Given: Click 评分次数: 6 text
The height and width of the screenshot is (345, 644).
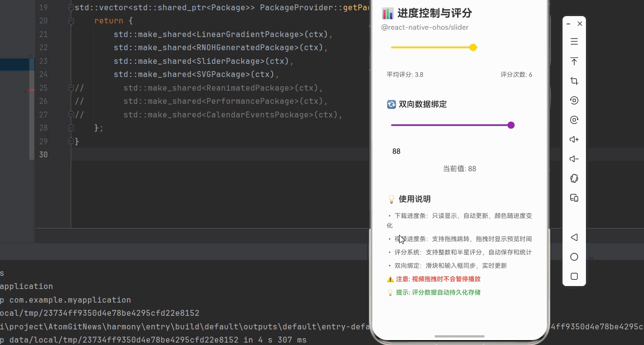Looking at the screenshot, I should coord(516,75).
